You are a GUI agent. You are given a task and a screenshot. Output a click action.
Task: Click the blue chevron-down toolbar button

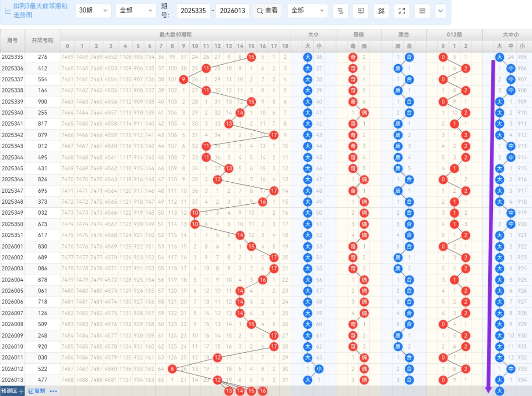440,10
